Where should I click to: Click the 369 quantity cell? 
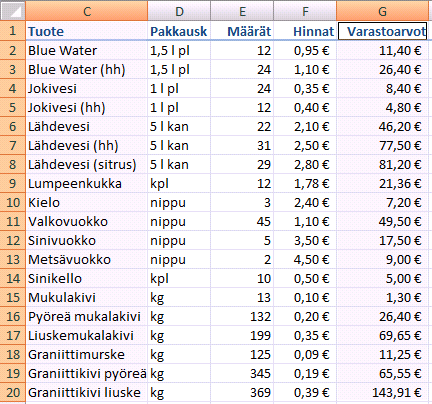[x=242, y=392]
